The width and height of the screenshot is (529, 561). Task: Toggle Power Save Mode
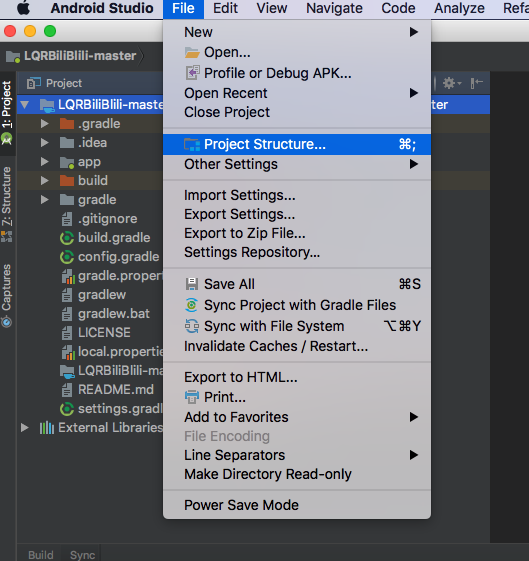pos(297,505)
